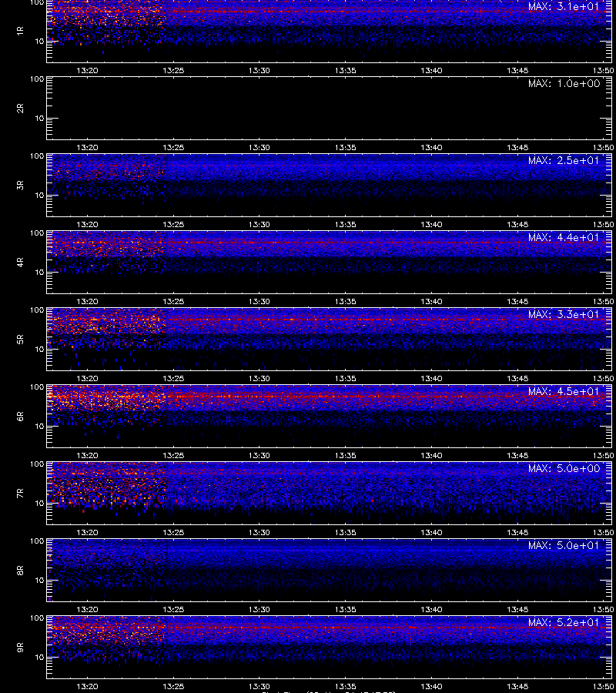This screenshot has width=616, height=693.
Task: Click 13:40 tick label under 9R panel
Action: click(x=431, y=687)
